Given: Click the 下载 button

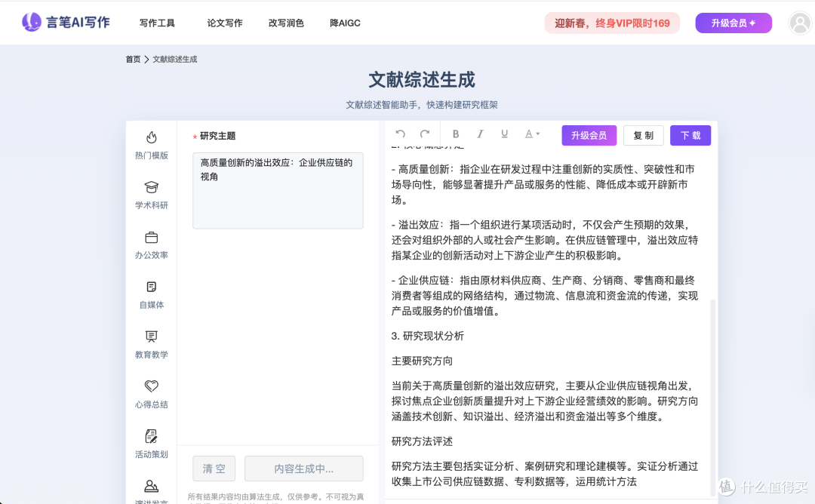Looking at the screenshot, I should pos(690,136).
